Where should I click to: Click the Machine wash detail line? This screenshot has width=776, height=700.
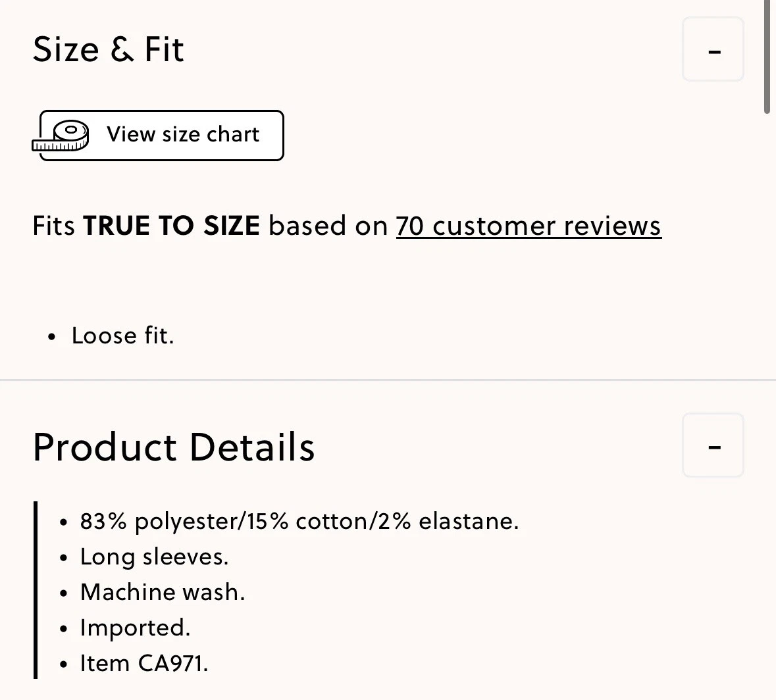coord(162,592)
